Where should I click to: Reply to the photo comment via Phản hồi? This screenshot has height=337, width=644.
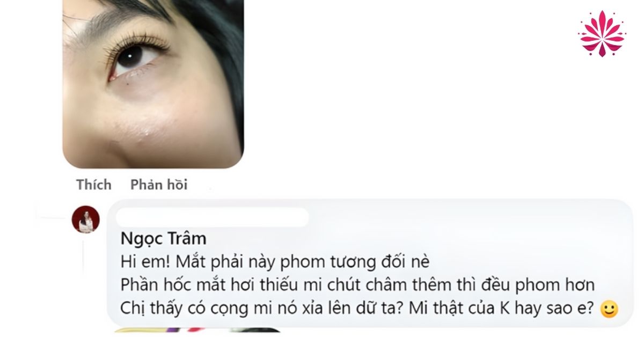[x=159, y=185]
